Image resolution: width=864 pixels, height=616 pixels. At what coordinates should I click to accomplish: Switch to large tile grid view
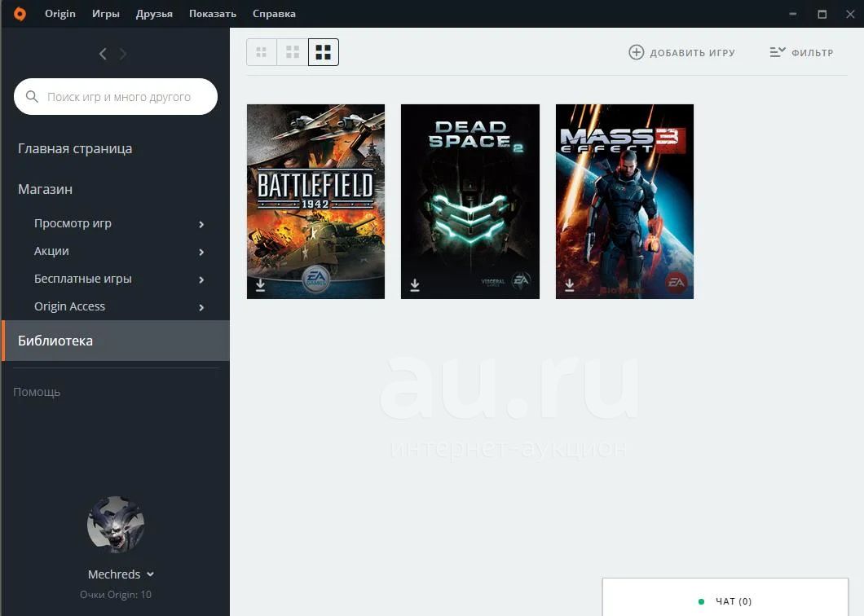click(x=324, y=52)
